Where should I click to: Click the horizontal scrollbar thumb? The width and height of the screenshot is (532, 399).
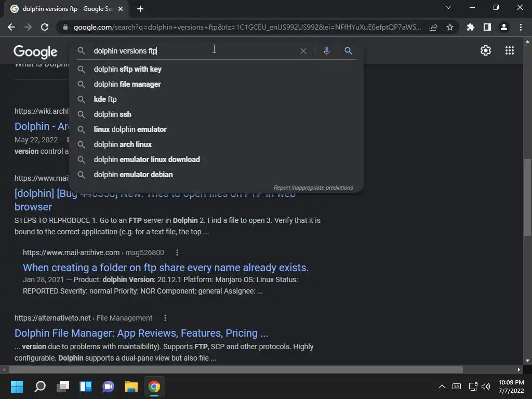[235, 369]
